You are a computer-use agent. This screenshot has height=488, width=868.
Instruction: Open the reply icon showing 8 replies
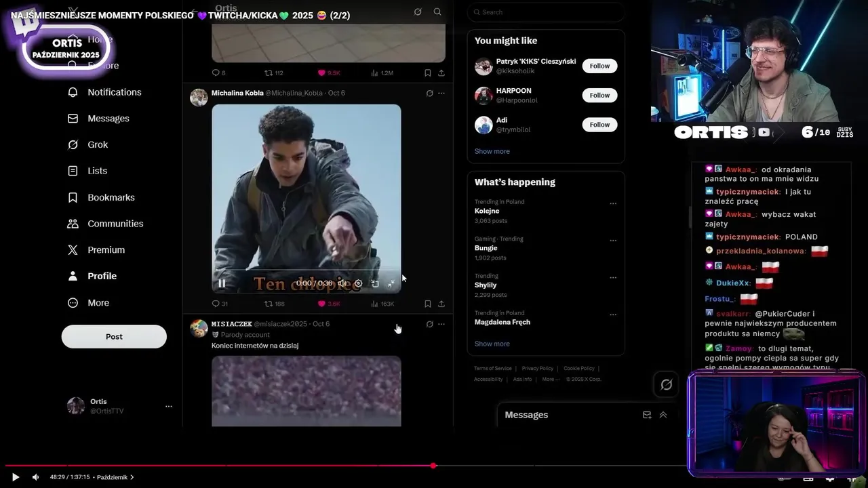click(216, 73)
